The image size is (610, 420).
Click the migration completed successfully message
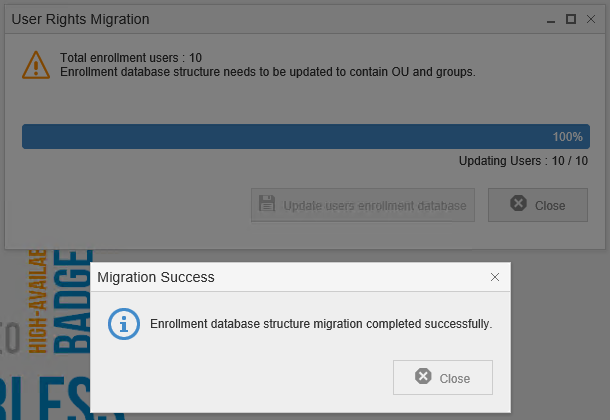pyautogui.click(x=320, y=324)
